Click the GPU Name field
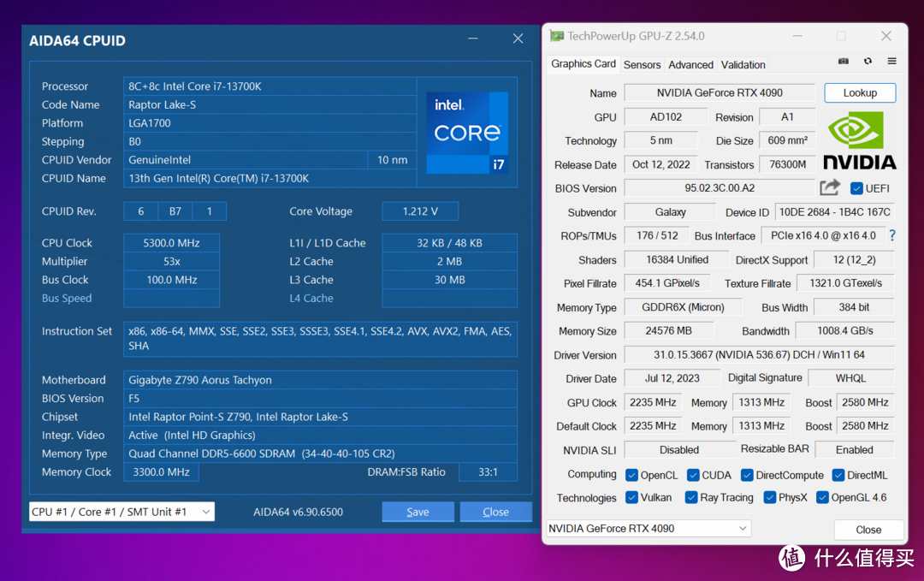 coord(720,92)
